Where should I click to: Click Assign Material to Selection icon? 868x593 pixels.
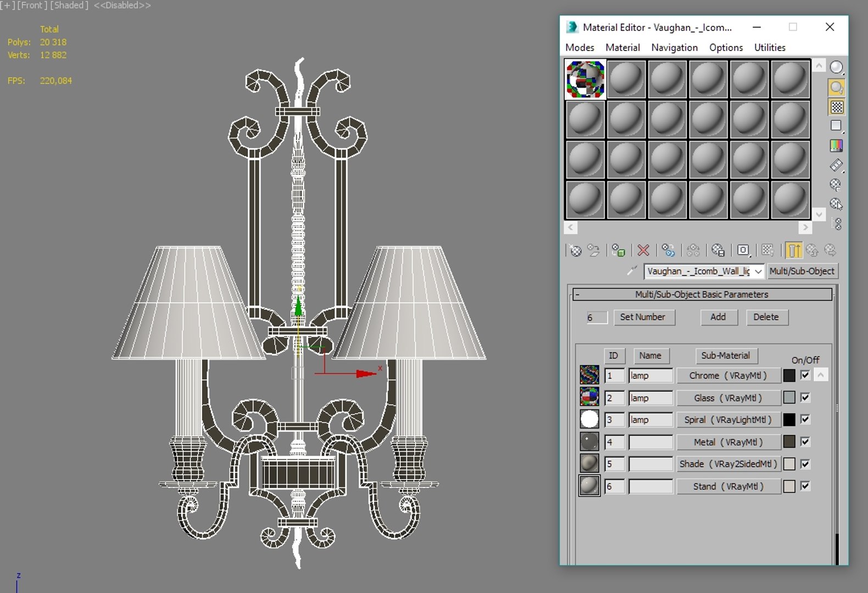click(619, 251)
